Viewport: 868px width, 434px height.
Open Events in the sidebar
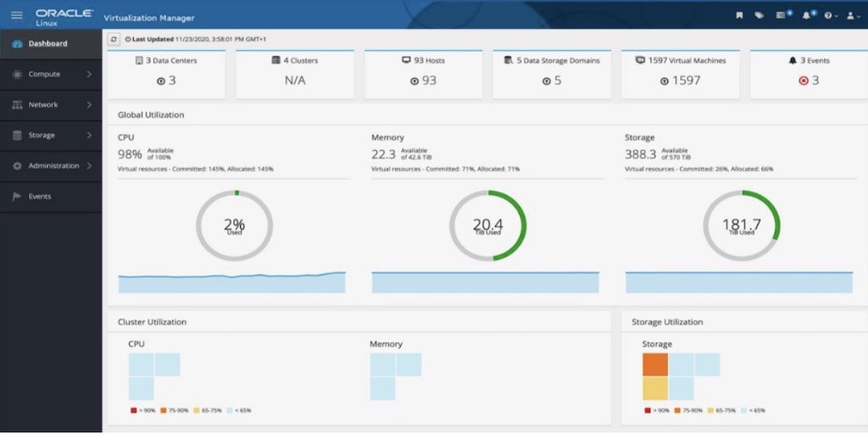[40, 196]
